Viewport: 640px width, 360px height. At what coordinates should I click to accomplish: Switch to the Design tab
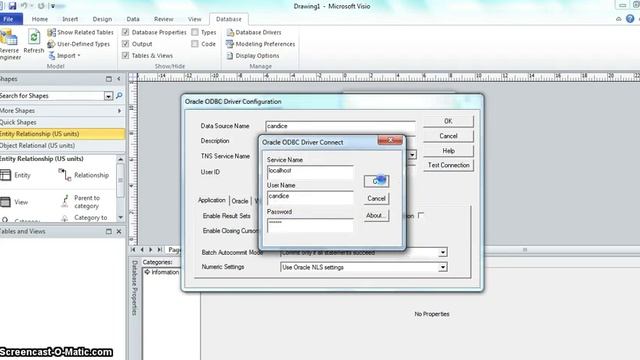[102, 19]
